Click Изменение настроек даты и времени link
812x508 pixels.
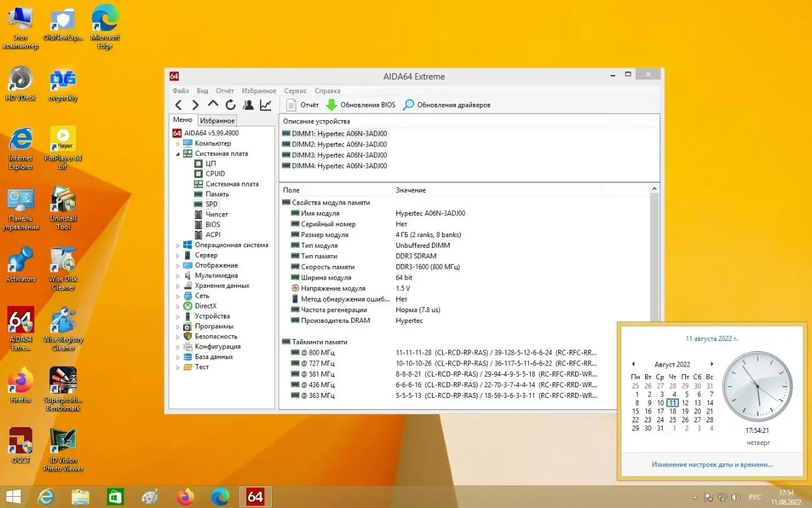[711, 464]
